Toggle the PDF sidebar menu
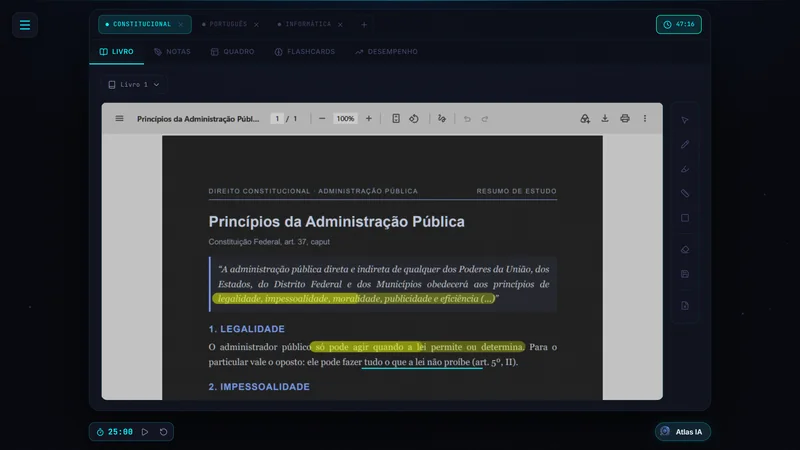 (119, 118)
